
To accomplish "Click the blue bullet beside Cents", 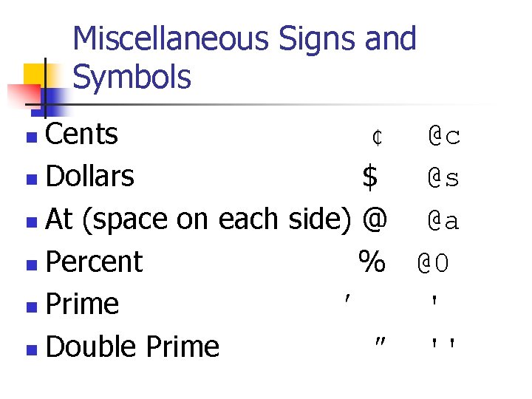I will coord(30,137).
